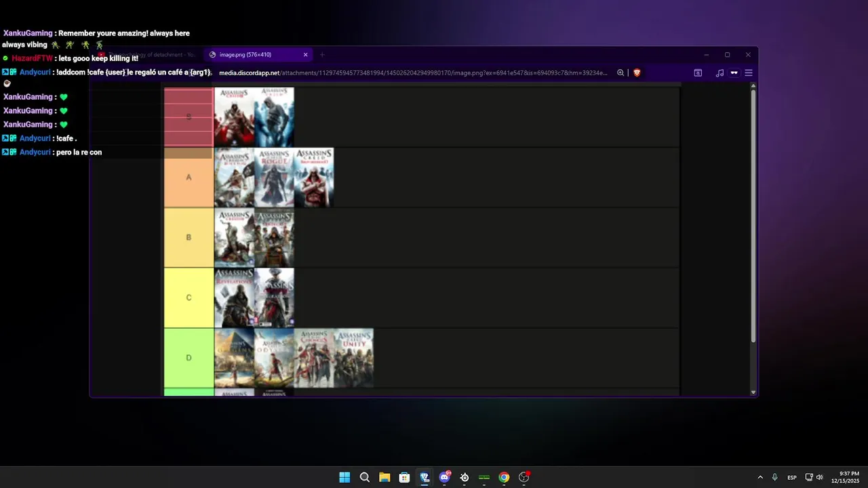Click the Origins pyramid cover in D tier

tap(234, 358)
